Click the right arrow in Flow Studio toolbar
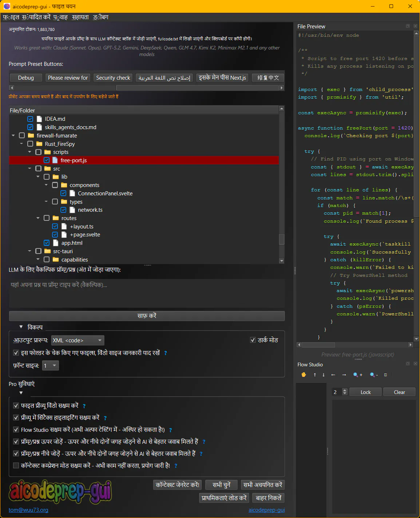420x518 pixels. coord(344,375)
